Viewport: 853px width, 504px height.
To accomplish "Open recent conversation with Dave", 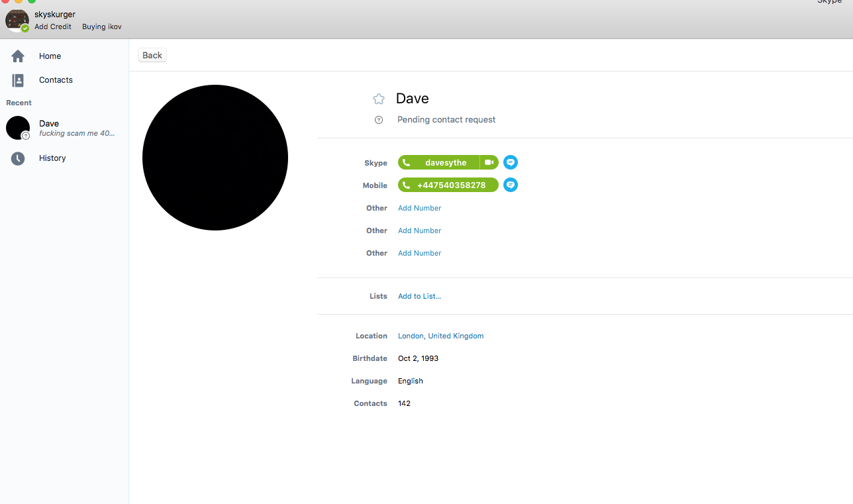I will [x=64, y=128].
